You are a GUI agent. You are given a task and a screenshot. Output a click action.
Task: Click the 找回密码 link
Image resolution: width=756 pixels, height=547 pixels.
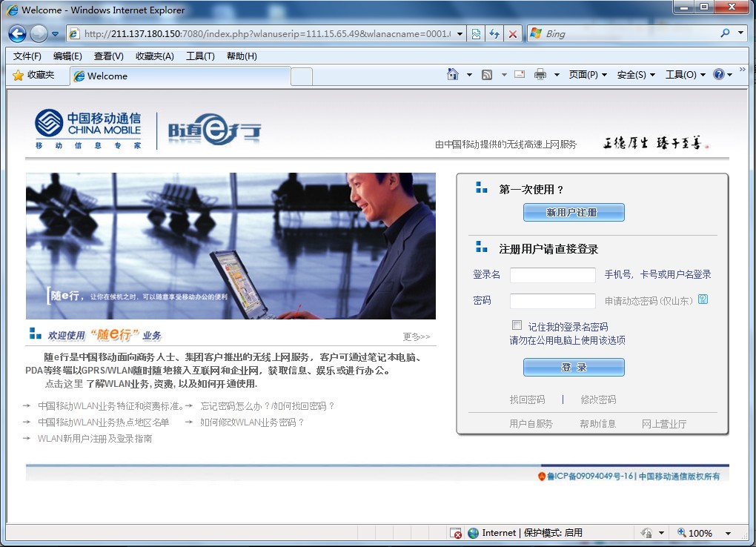coord(527,400)
